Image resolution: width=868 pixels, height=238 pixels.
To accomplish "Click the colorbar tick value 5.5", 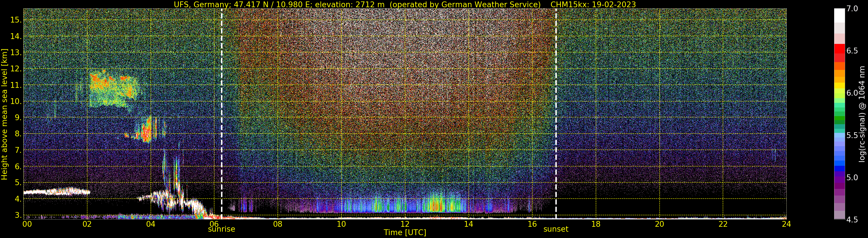I will (852, 135).
